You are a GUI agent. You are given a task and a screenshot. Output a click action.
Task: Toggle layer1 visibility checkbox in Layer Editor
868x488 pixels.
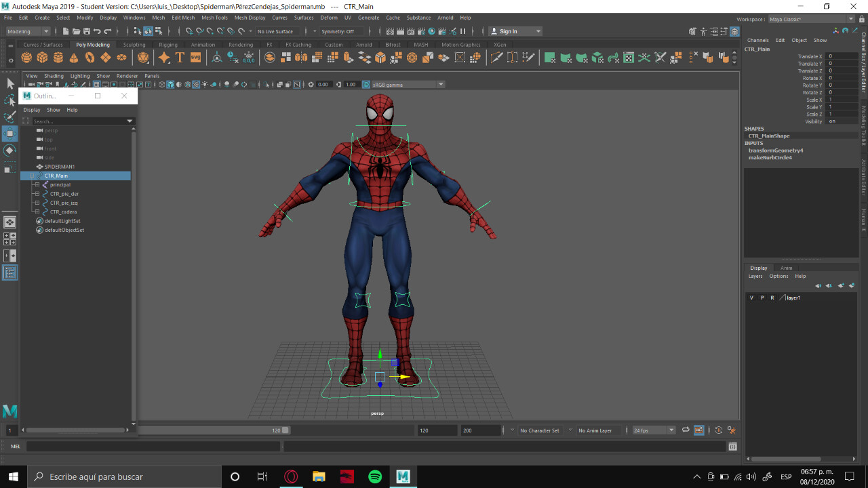[x=751, y=297]
